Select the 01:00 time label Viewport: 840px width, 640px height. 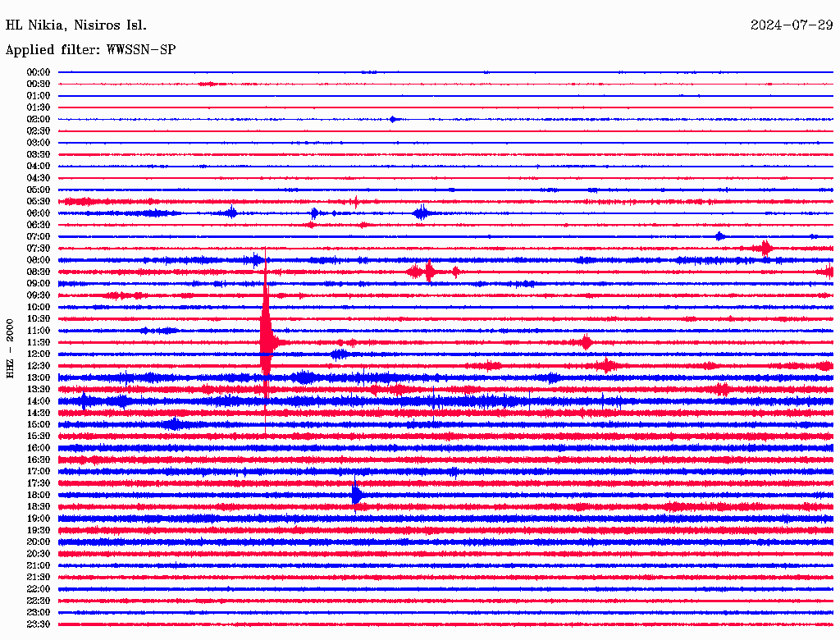39,95
